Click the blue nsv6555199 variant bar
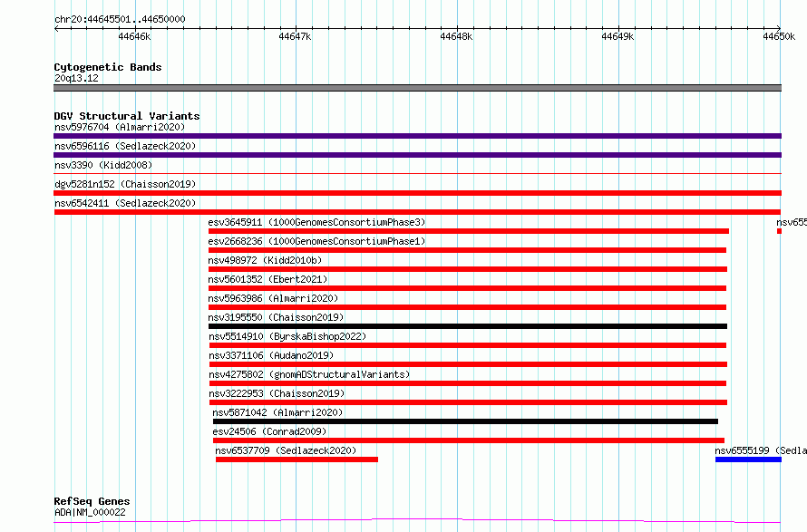Image resolution: width=807 pixels, height=532 pixels. 748,459
